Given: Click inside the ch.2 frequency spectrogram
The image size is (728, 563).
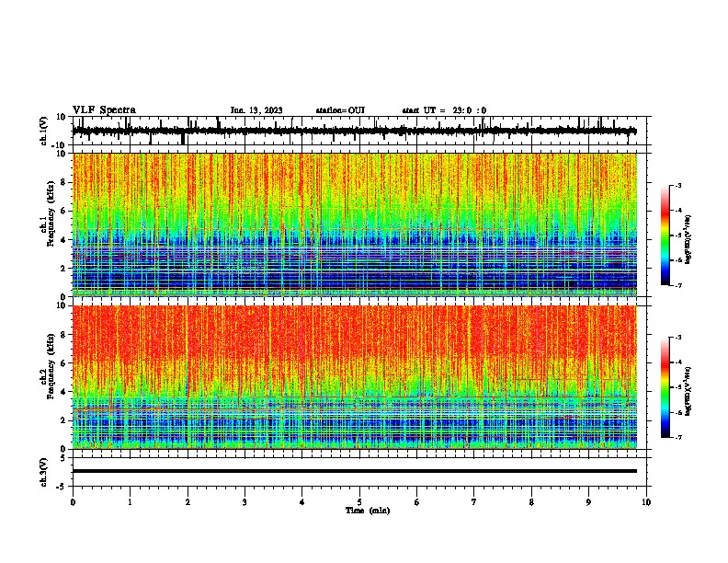Looking at the screenshot, I should coord(355,377).
